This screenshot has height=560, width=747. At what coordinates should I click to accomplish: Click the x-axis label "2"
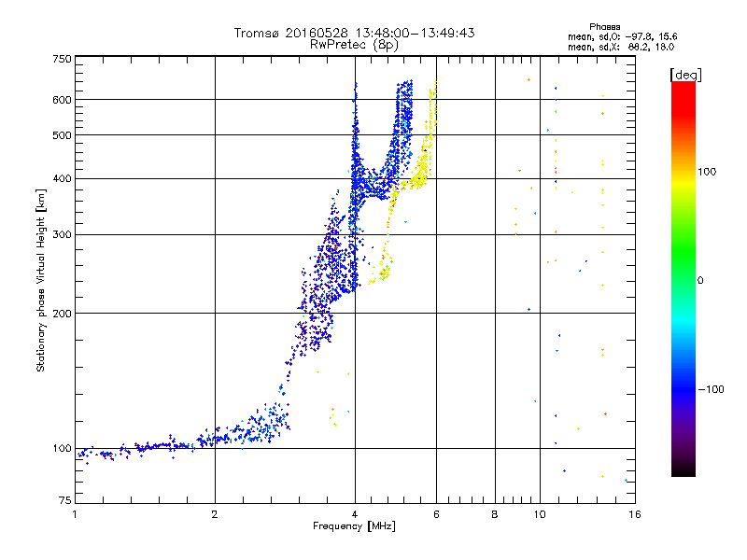click(215, 514)
